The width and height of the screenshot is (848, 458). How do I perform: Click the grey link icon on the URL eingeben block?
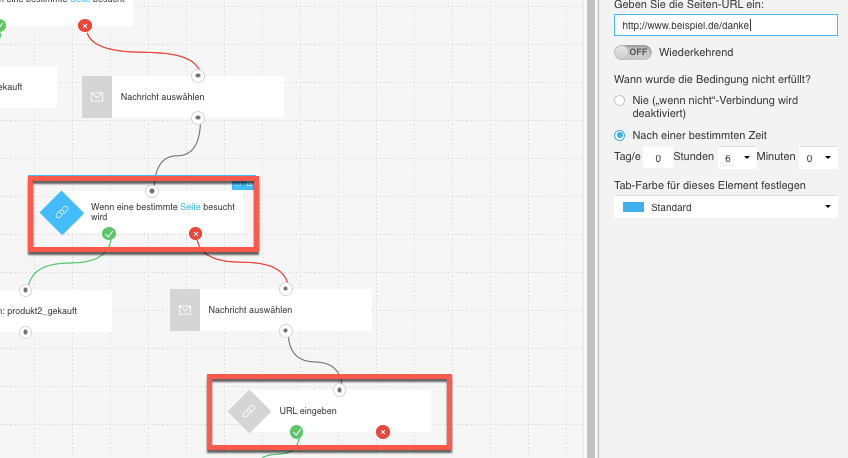point(249,411)
